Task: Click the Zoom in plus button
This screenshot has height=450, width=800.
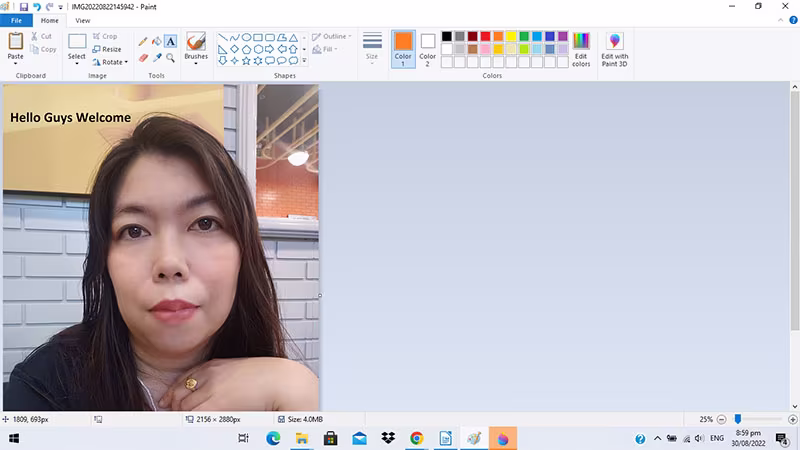Action: click(792, 419)
